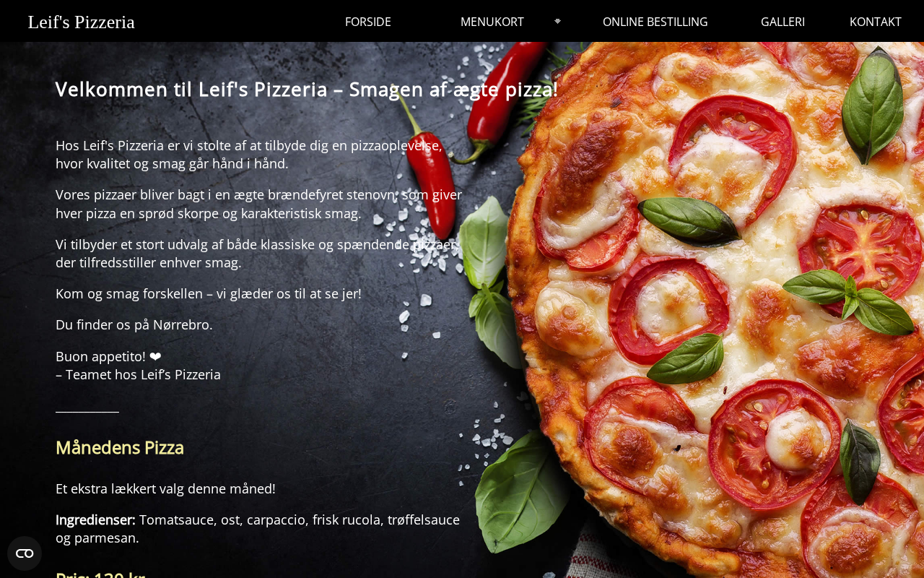The height and width of the screenshot is (578, 924).
Task: Click the Velkommen til Leif's Pizzeria heading
Action: pos(307,90)
